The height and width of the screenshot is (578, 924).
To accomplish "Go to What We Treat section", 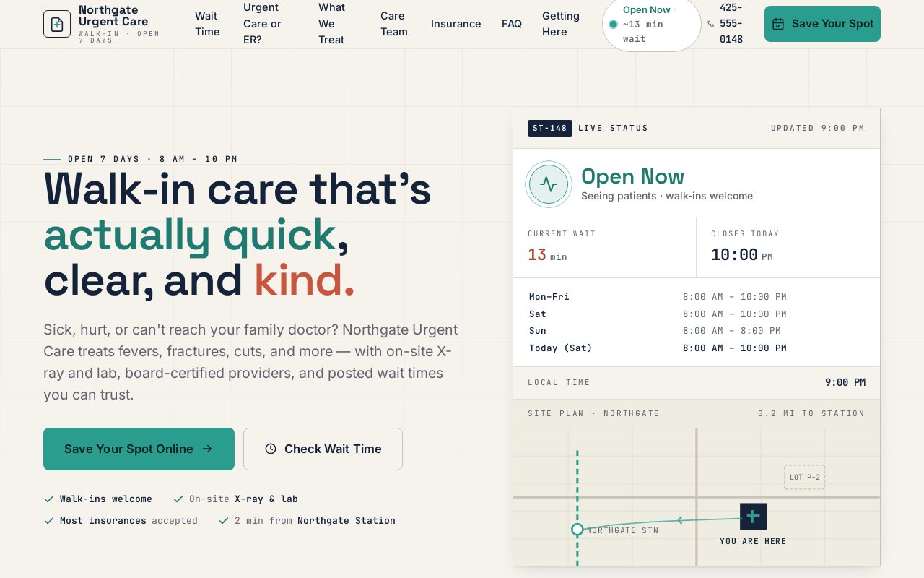I will tap(331, 24).
